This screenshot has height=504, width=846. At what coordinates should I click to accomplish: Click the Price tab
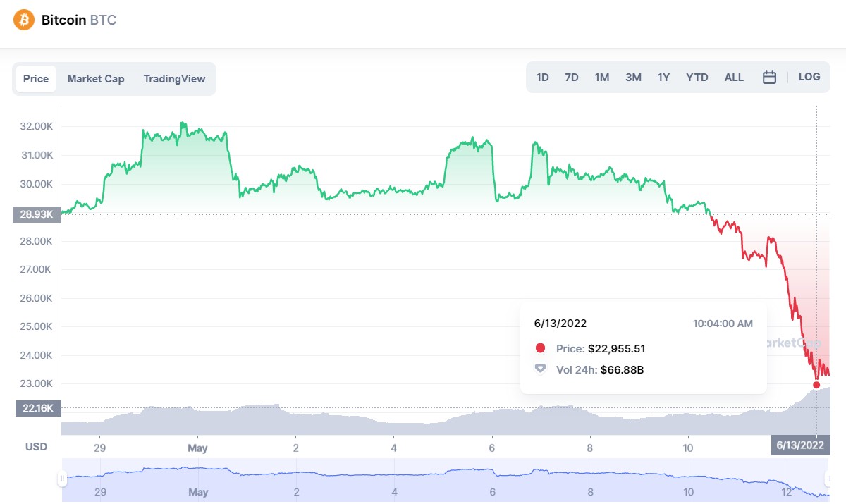[35, 78]
